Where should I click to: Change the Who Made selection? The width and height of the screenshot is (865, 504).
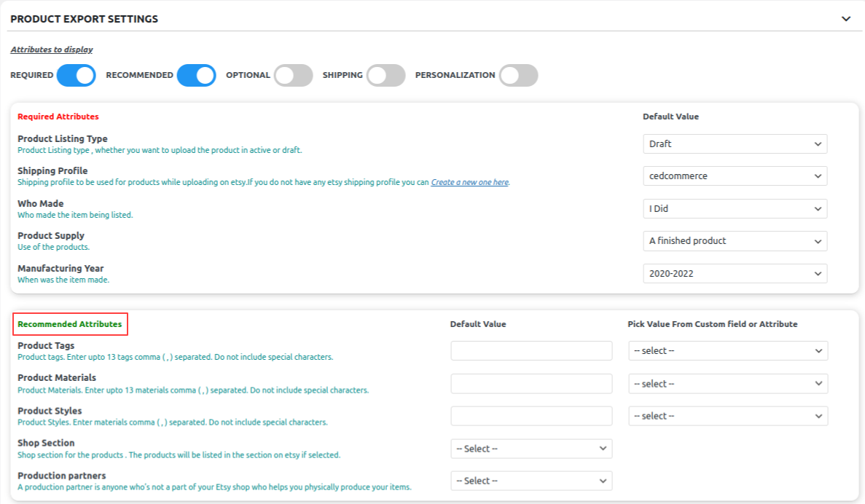pyautogui.click(x=735, y=208)
